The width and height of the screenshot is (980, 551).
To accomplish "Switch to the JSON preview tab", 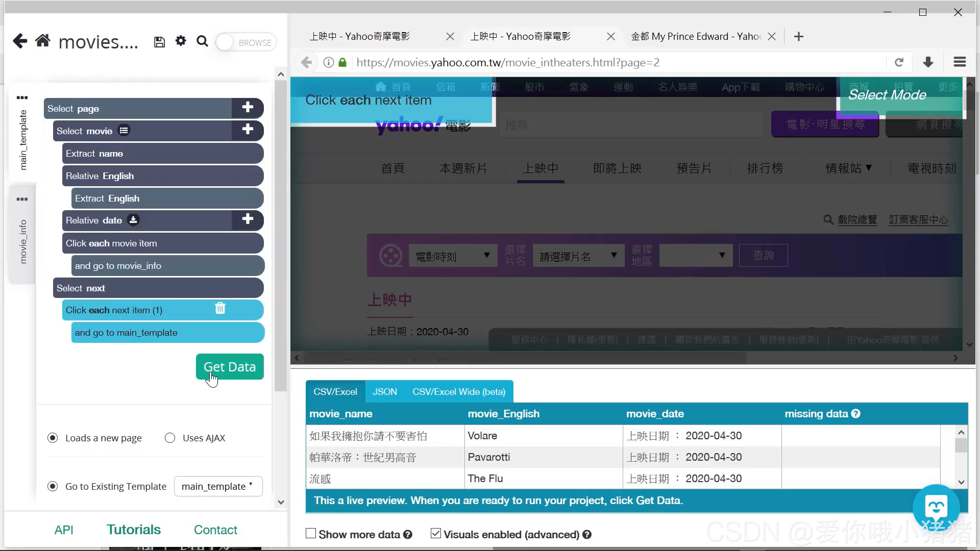I will tap(384, 391).
